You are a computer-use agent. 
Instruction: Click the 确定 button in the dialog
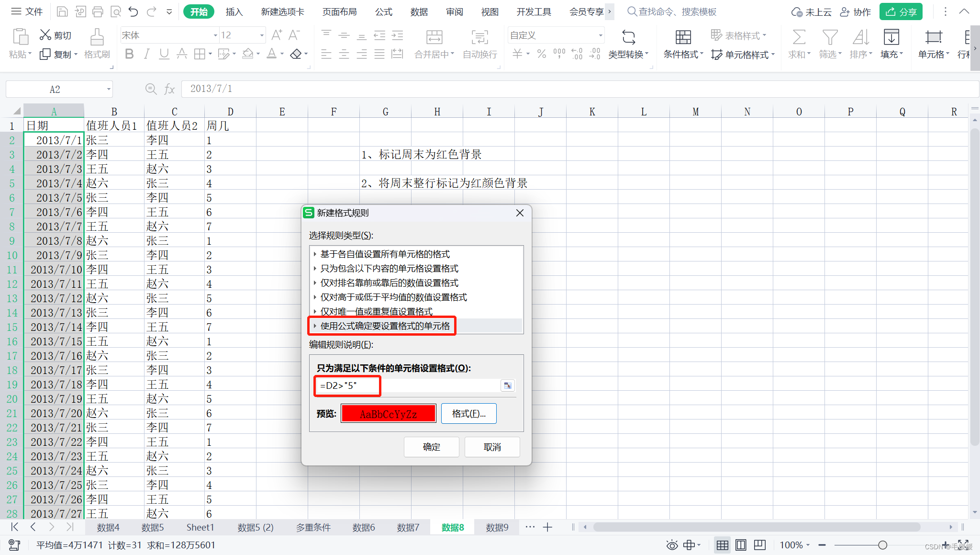431,447
